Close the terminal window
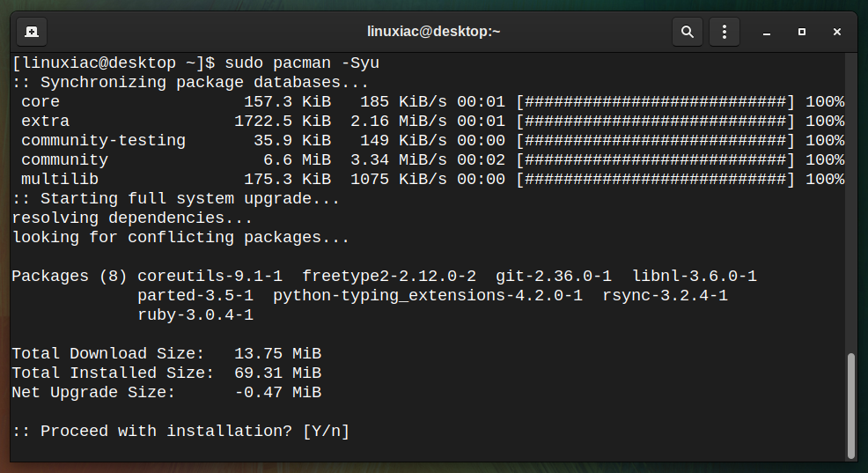Image resolution: width=868 pixels, height=473 pixels. tap(837, 32)
